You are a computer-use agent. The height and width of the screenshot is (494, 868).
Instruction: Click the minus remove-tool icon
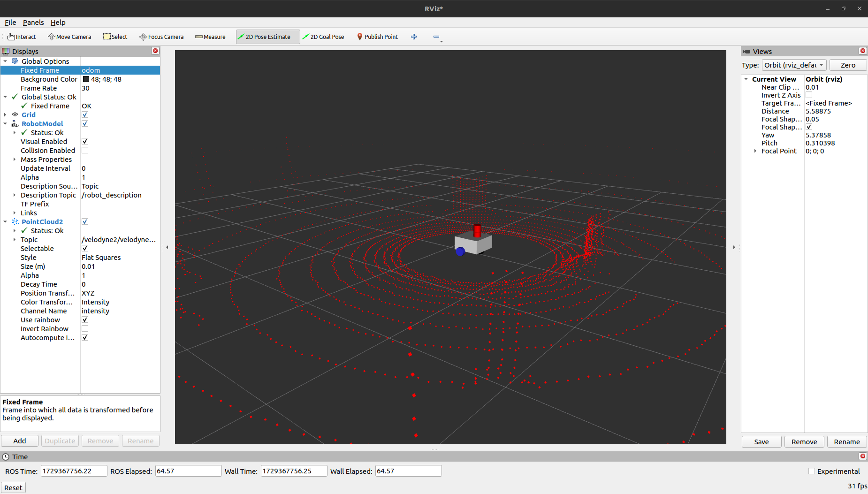click(x=436, y=37)
